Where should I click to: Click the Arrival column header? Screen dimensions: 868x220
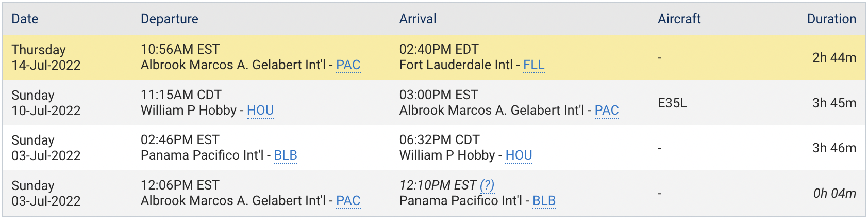coord(418,19)
